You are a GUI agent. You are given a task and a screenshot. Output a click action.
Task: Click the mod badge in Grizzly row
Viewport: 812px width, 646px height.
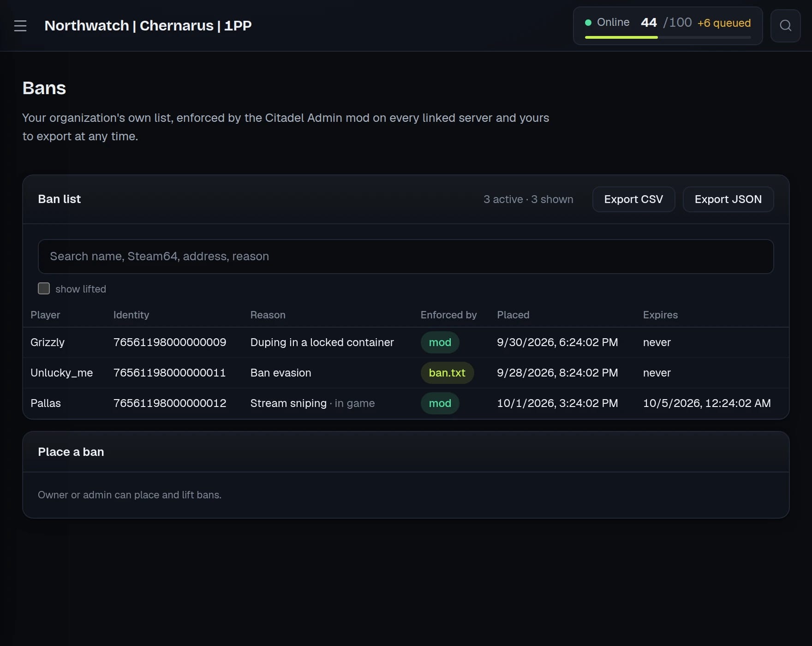440,342
